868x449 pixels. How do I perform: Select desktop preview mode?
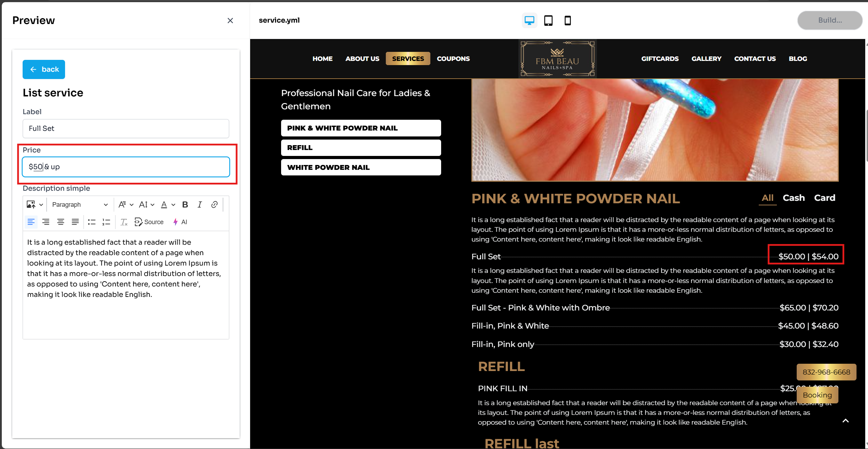pos(529,21)
